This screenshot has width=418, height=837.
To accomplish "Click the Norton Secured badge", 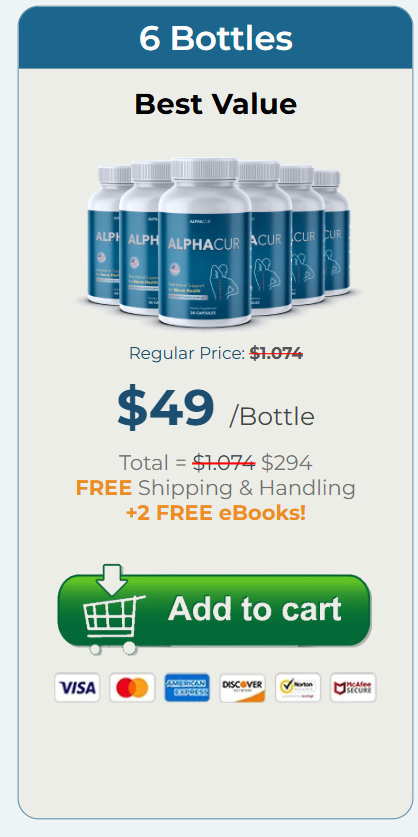I will 298,688.
